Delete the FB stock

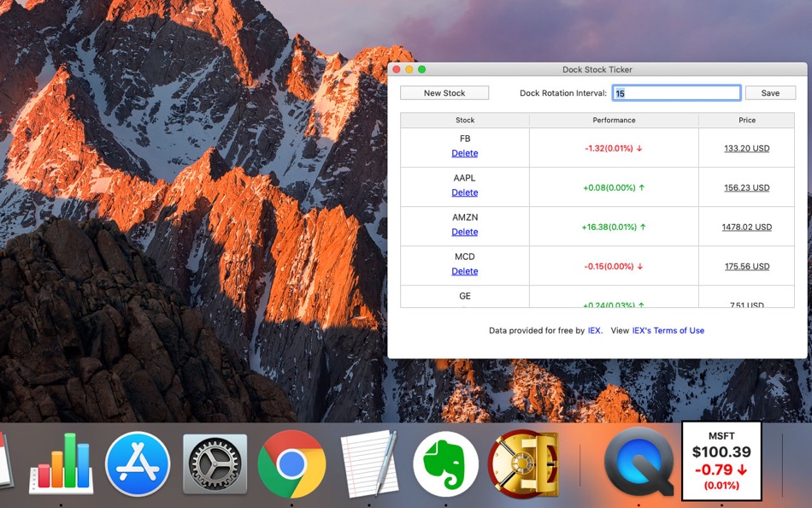tap(464, 153)
